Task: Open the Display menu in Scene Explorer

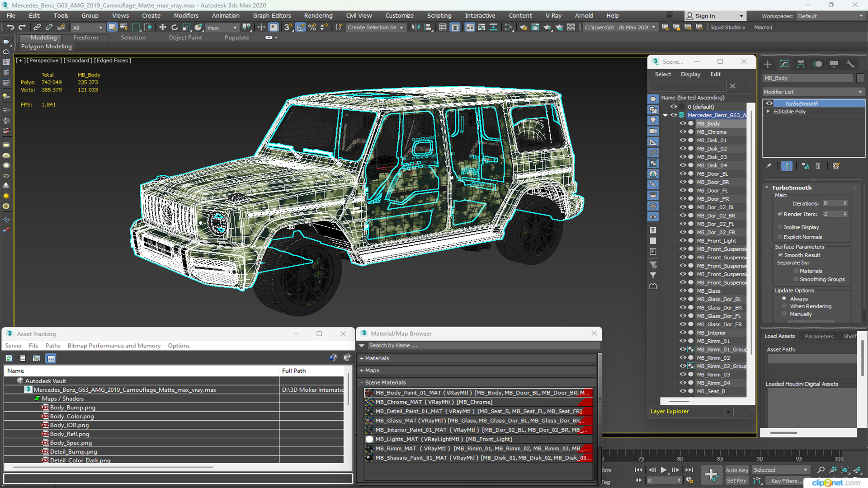Action: point(690,74)
